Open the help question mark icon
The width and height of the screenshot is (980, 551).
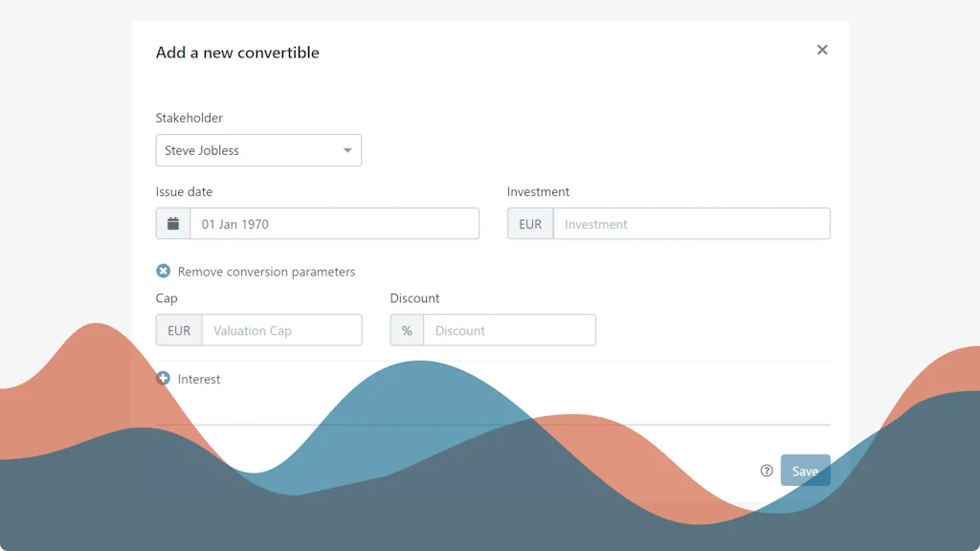766,470
